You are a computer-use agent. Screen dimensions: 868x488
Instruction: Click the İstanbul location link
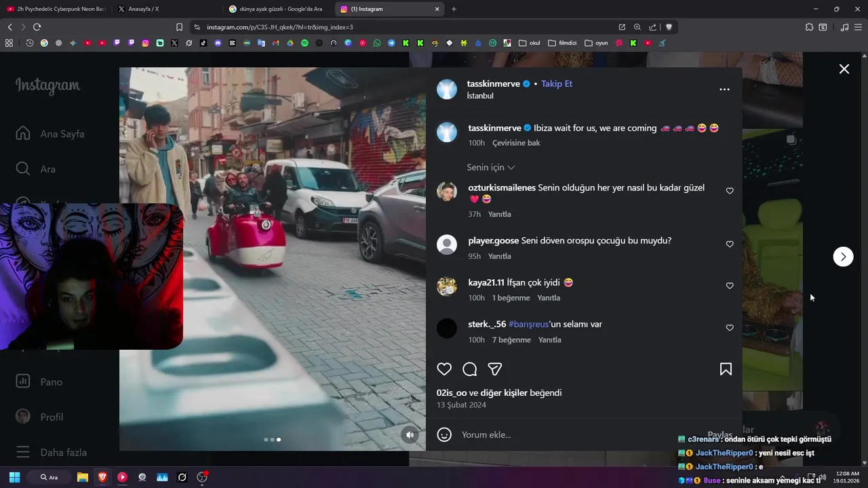pyautogui.click(x=480, y=96)
